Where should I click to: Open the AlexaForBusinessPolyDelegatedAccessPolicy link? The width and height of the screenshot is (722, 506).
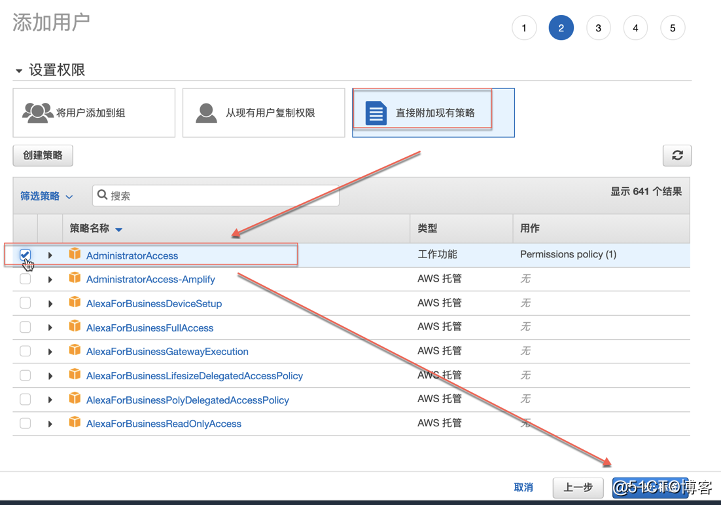pos(187,400)
